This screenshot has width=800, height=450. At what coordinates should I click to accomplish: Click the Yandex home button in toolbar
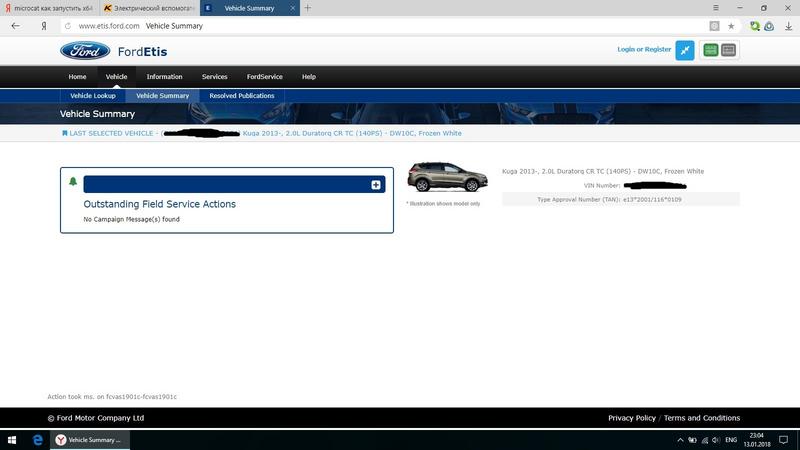[x=44, y=26]
